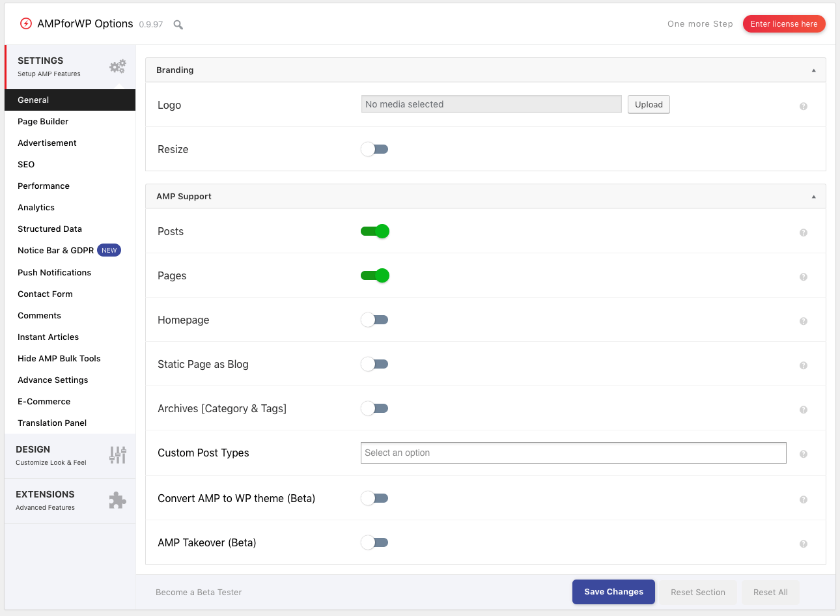Click the help icon beside the Posts toggle
The height and width of the screenshot is (616, 840).
[804, 232]
